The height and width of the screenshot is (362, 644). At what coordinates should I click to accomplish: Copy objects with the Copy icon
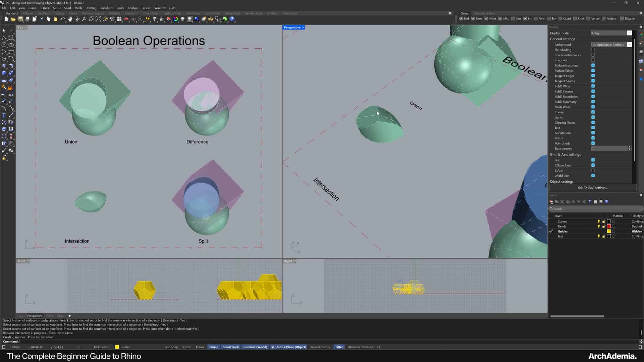49,19
